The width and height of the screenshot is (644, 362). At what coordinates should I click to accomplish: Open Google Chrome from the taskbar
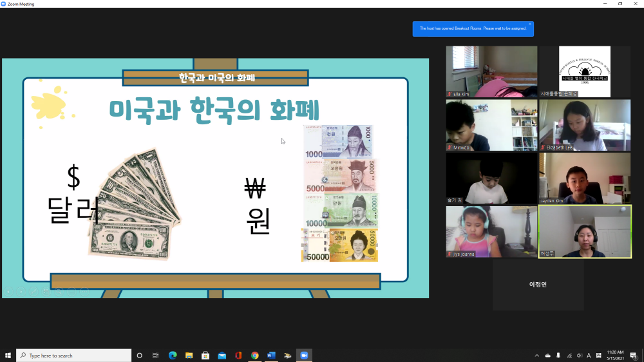255,356
